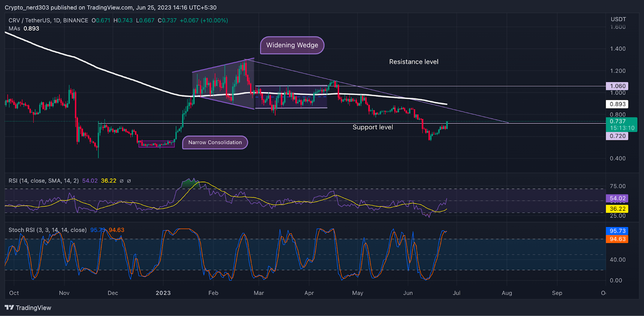
Task: Click the 1.200 price axis label
Action: pos(617,71)
